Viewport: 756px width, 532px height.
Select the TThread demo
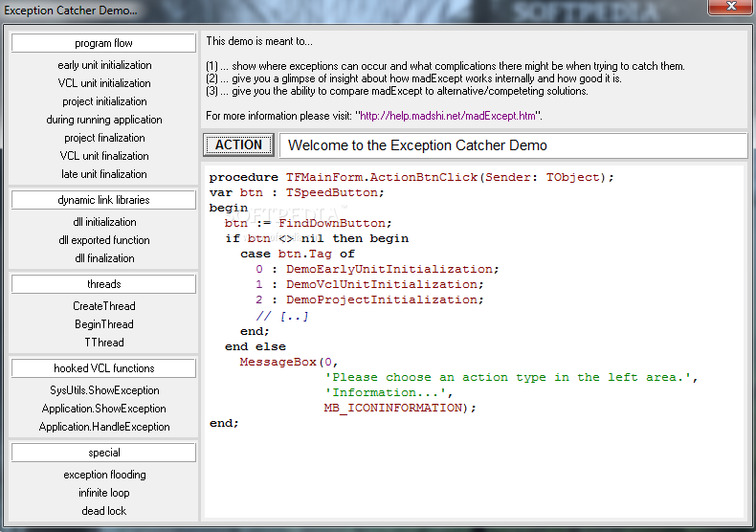(104, 343)
